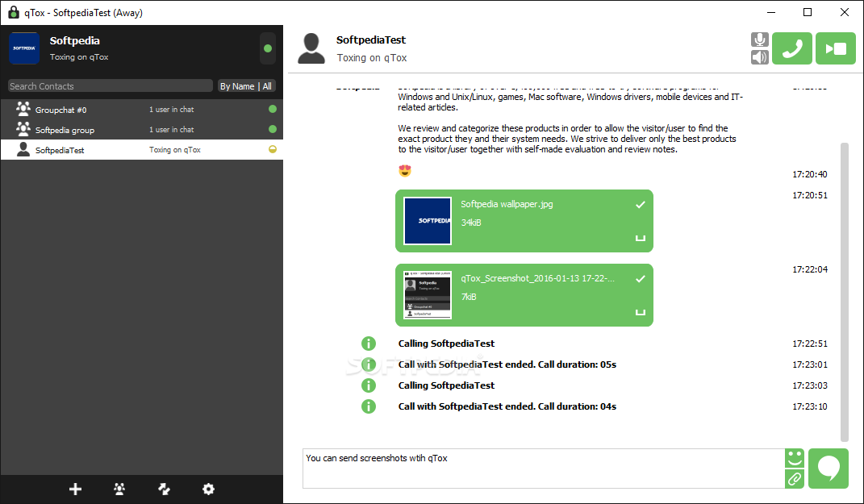
Task: Click the message text input box
Action: [x=543, y=469]
